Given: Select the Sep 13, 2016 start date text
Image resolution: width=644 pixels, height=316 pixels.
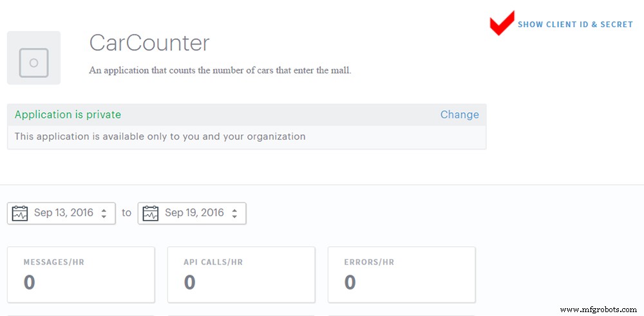Looking at the screenshot, I should point(63,213).
